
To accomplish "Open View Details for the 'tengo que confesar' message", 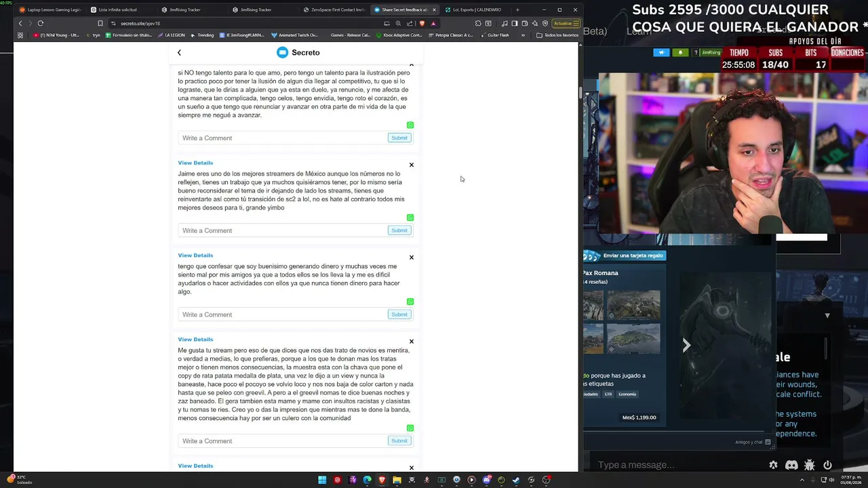I will pyautogui.click(x=195, y=256).
